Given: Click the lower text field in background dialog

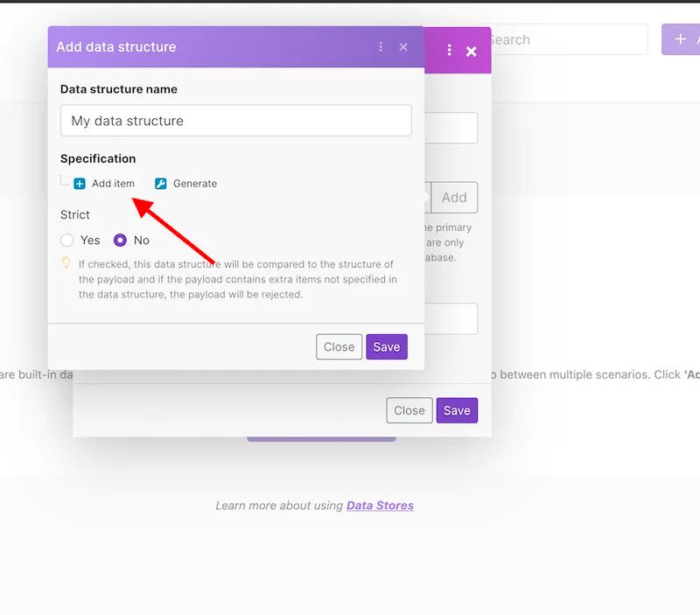Looking at the screenshot, I should pyautogui.click(x=451, y=318).
